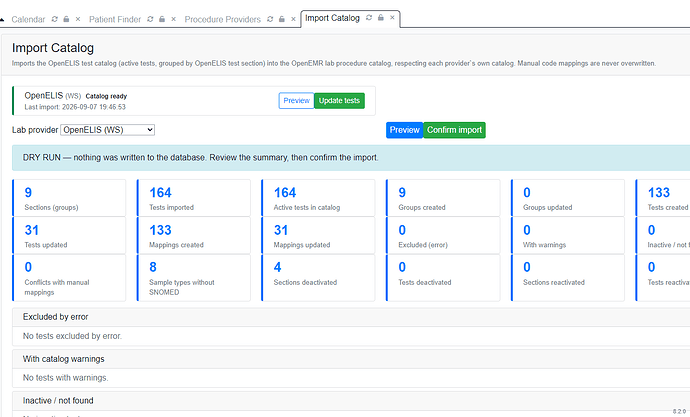Click the 'With warnings' stat card
The width and height of the screenshot is (690, 417).
(x=568, y=235)
